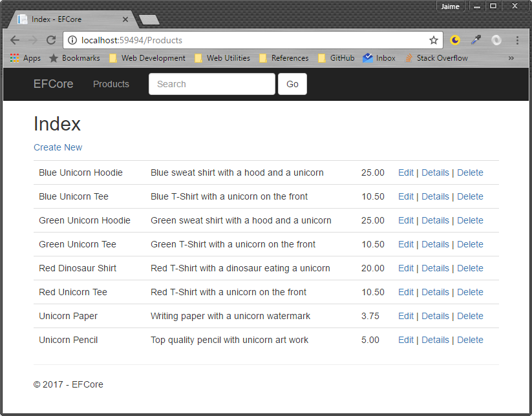Open the Stack Overflow bookmark
The image size is (532, 416).
click(436, 58)
